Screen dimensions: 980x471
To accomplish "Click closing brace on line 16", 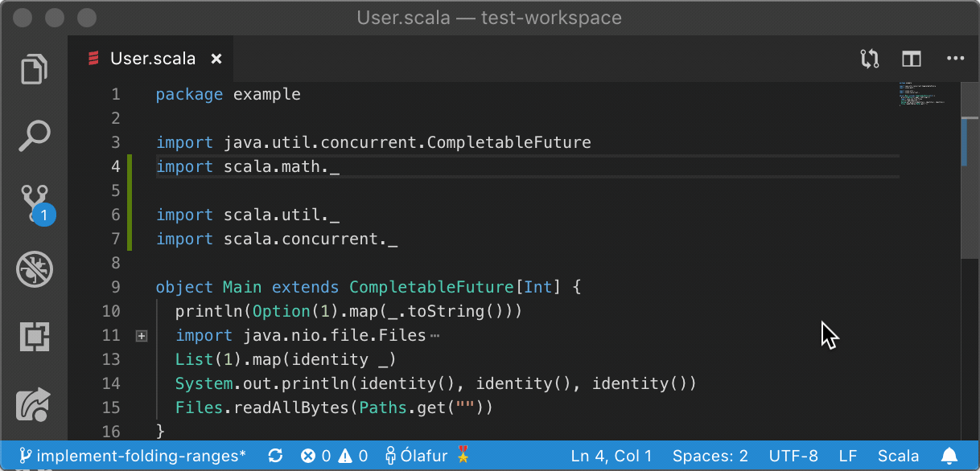I will (160, 432).
